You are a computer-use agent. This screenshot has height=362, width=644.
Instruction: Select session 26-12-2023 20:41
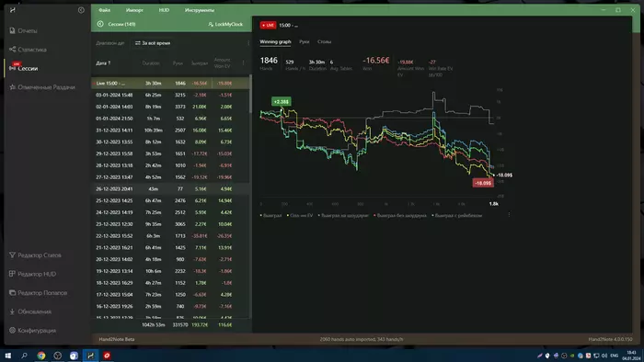pos(170,189)
